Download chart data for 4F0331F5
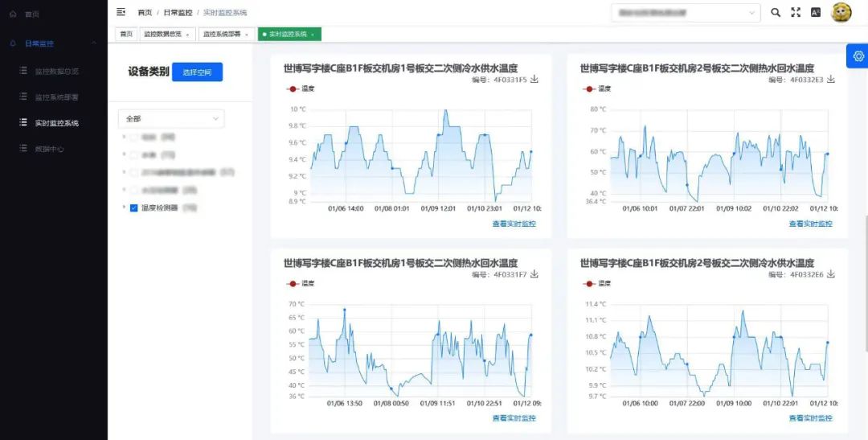The width and height of the screenshot is (868, 440). pos(534,80)
